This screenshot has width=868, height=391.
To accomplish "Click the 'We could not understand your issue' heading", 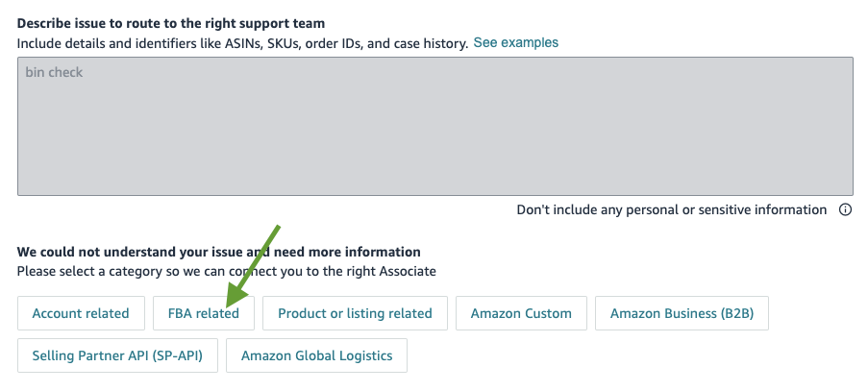I will coord(219,252).
